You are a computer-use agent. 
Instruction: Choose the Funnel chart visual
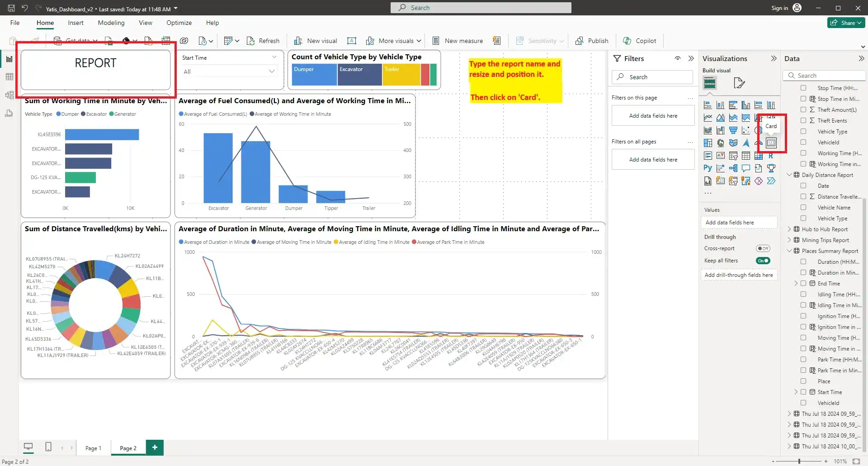click(733, 131)
